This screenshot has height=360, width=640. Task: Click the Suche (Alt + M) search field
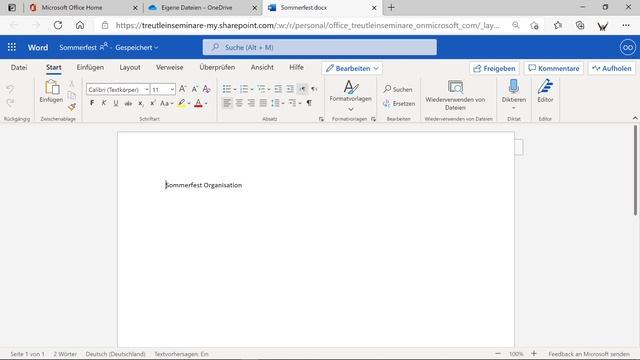[x=320, y=47]
